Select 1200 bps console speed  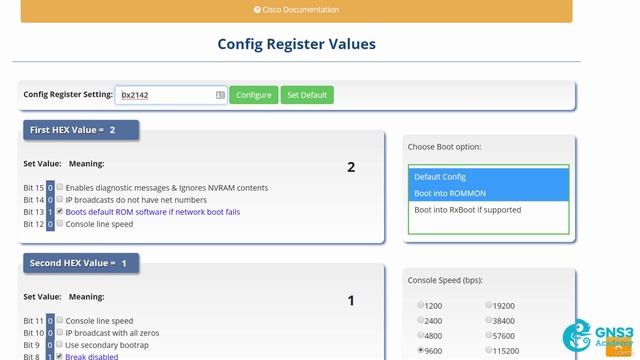420,305
